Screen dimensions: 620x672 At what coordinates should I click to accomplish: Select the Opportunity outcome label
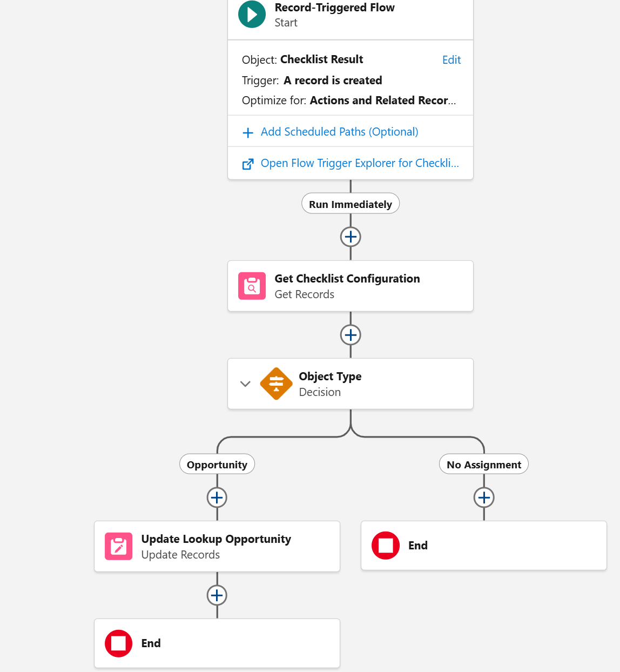click(217, 465)
